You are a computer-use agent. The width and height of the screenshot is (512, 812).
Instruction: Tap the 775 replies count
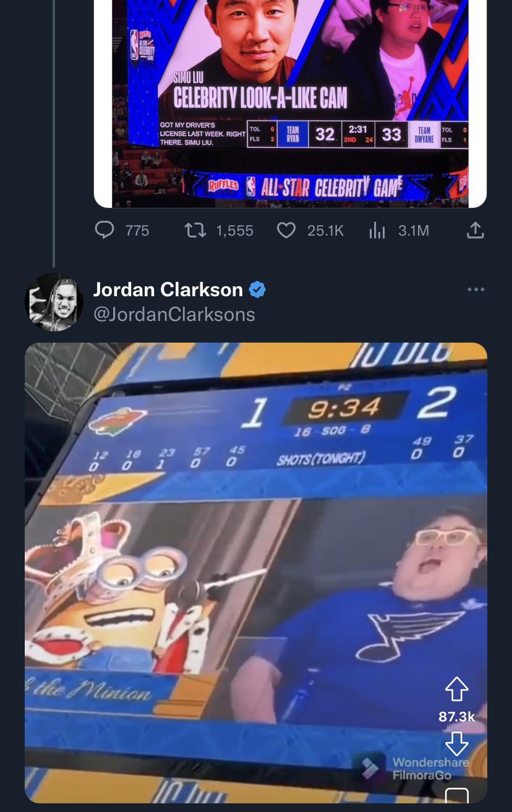(137, 231)
